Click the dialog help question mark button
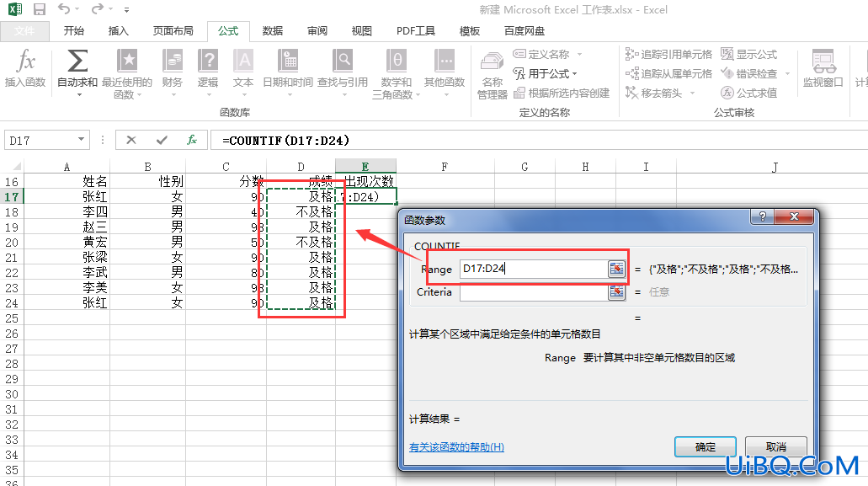The width and height of the screenshot is (868, 486). click(762, 216)
